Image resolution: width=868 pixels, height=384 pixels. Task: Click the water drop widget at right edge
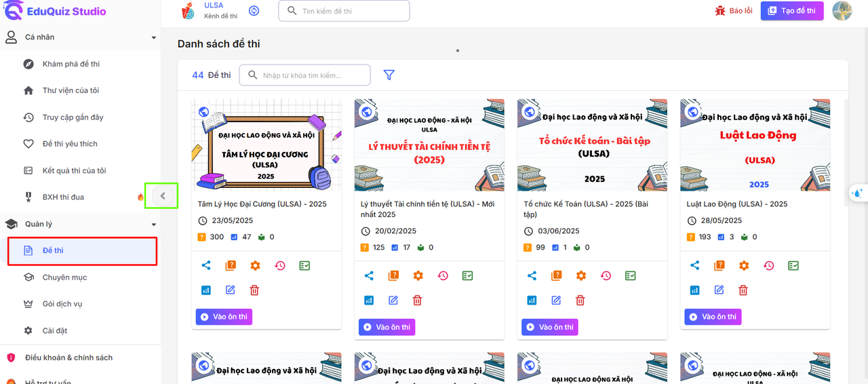tap(858, 193)
